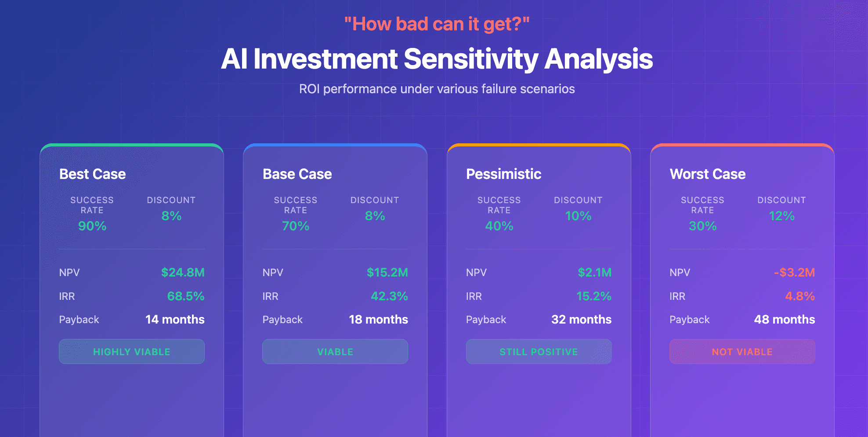868x437 pixels.
Task: Click the Best Case NPV $24.8M value
Action: [183, 273]
